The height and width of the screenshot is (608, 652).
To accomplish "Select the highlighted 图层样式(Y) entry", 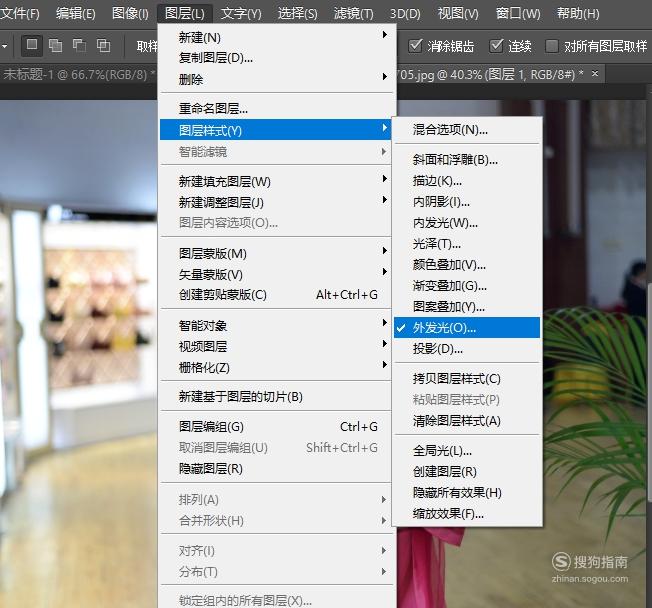I will (275, 130).
